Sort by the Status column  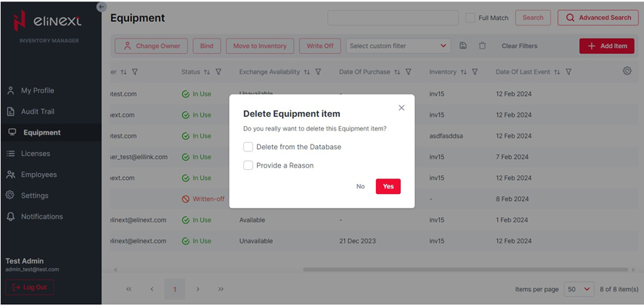pos(207,73)
